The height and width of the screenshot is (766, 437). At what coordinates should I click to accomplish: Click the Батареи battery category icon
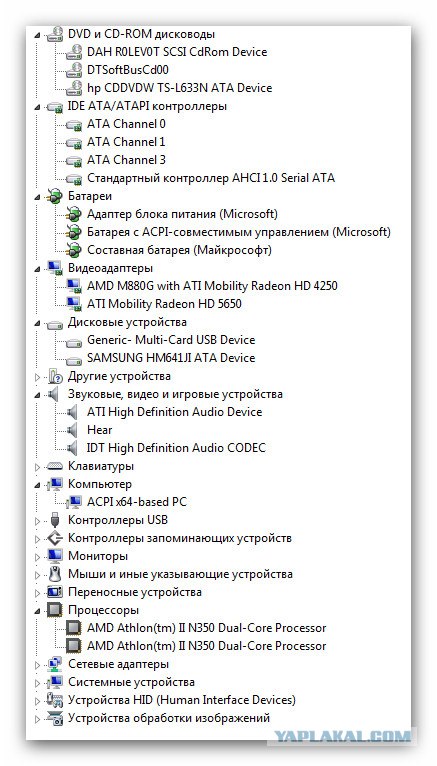click(55, 196)
